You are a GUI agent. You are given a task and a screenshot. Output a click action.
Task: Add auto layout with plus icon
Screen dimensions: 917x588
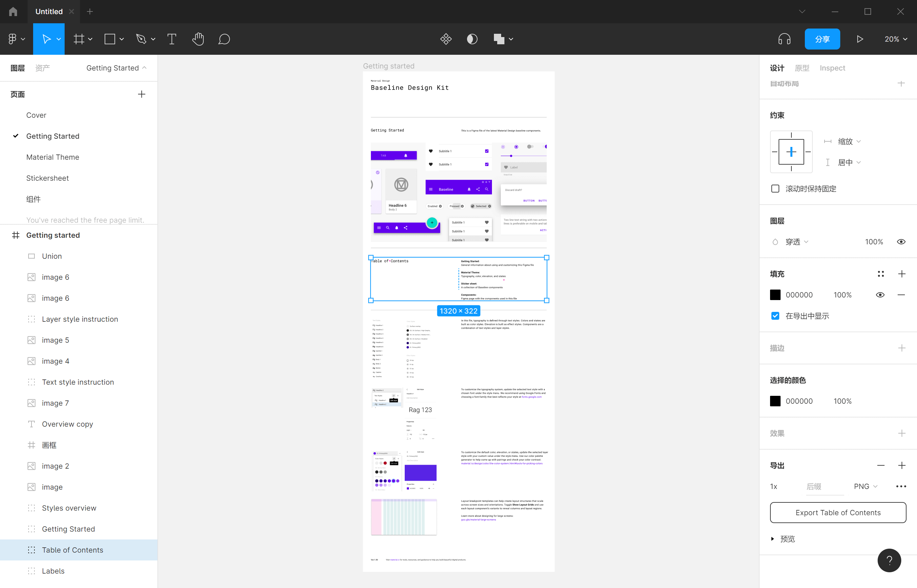901,84
